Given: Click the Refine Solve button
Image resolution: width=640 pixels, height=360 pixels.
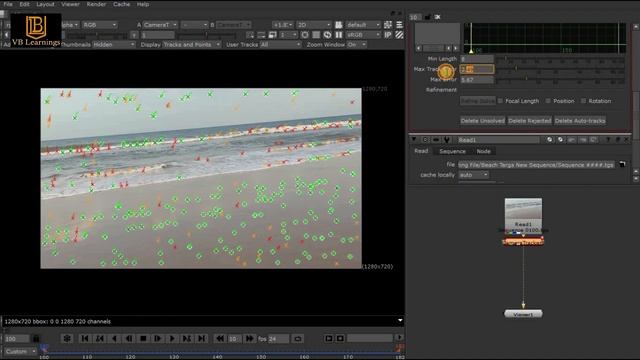Looking at the screenshot, I should (x=478, y=101).
